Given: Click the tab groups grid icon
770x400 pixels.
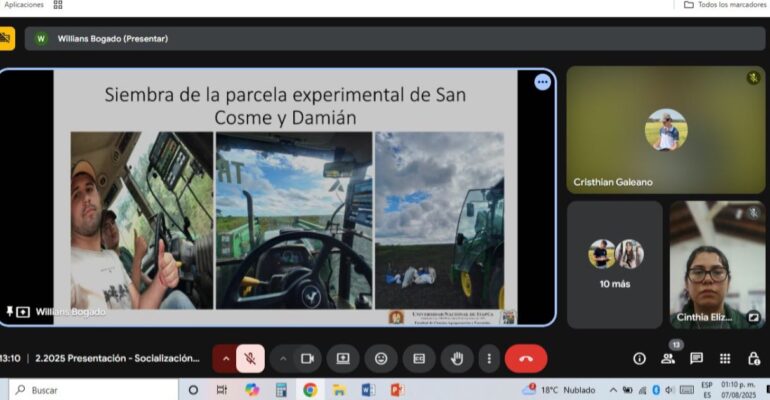Looking at the screenshot, I should coord(58,4).
